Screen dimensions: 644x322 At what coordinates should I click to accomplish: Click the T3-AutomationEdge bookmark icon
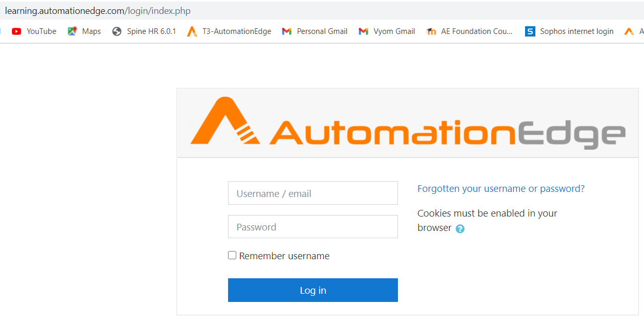tap(192, 31)
